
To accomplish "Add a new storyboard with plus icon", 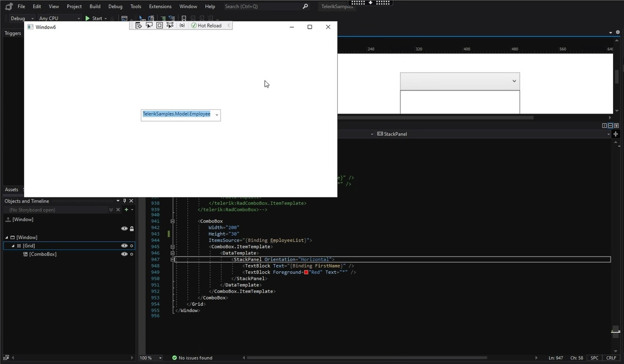I will pos(127,210).
